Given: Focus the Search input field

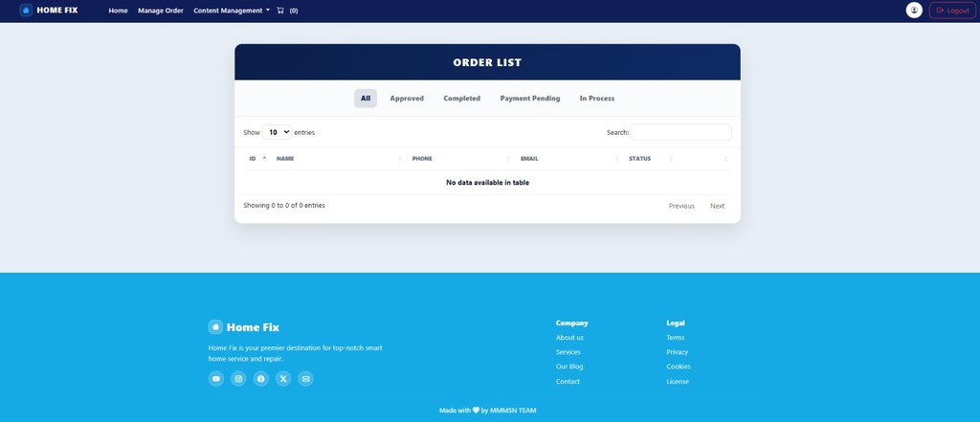Looking at the screenshot, I should [680, 132].
